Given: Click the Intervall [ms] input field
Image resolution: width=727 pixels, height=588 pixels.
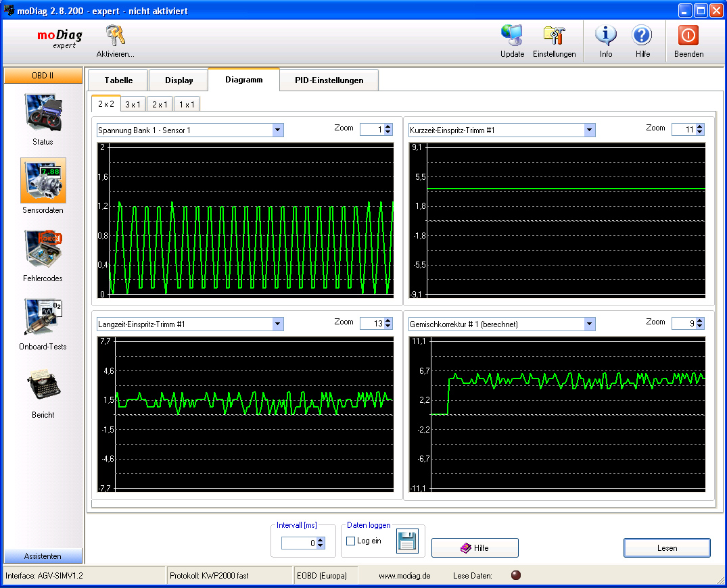Looking at the screenshot, I should click(x=298, y=543).
